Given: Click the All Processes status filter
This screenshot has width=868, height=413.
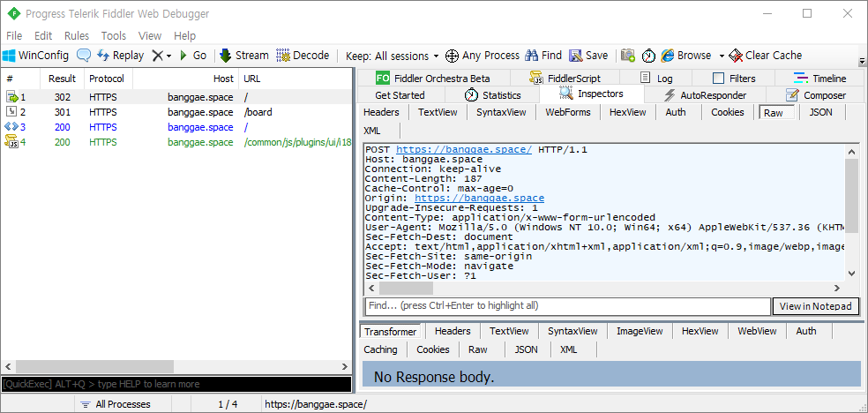Looking at the screenshot, I should 116,404.
